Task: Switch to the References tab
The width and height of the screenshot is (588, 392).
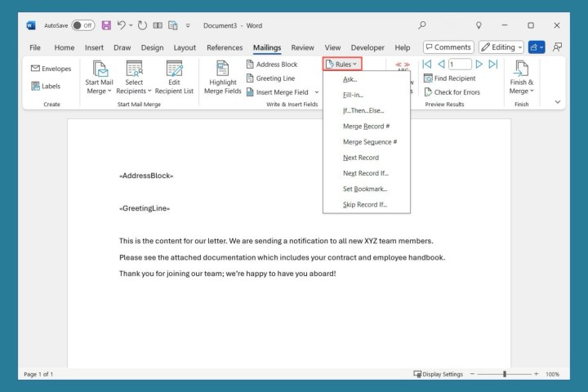Action: pyautogui.click(x=225, y=47)
